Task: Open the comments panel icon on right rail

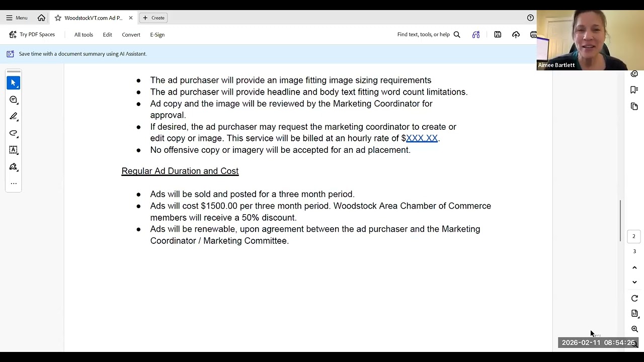Action: (x=634, y=74)
